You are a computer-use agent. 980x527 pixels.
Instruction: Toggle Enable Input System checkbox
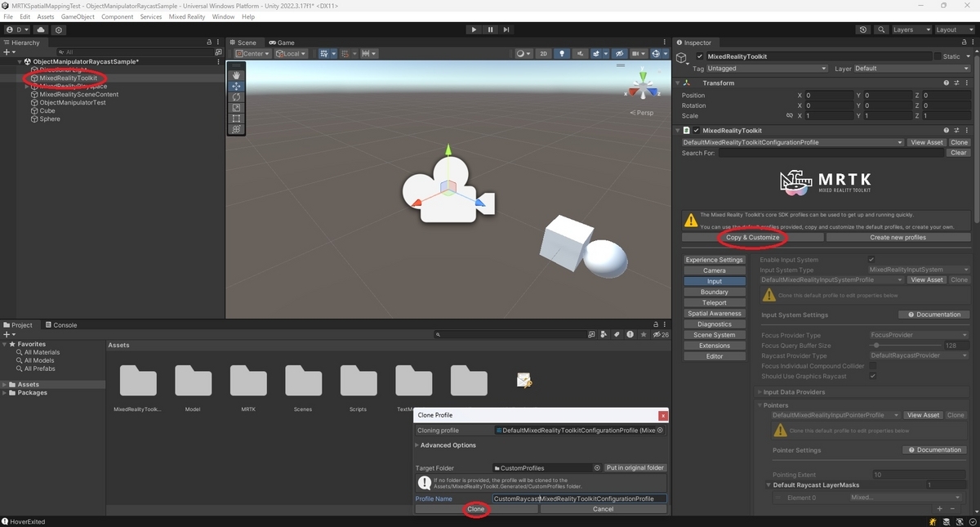tap(871, 260)
